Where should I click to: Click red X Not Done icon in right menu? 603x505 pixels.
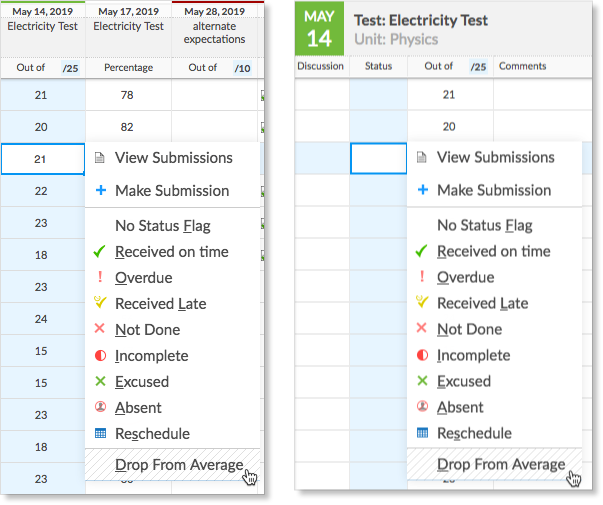(421, 328)
